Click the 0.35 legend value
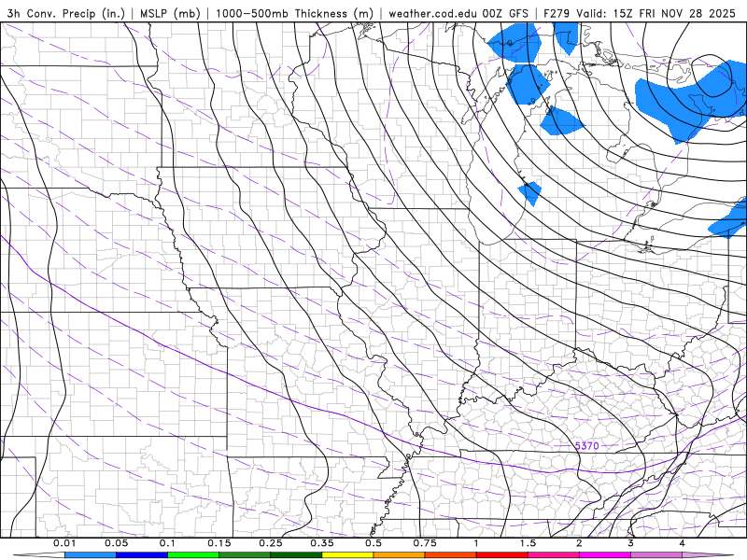747x560 pixels. (x=322, y=543)
